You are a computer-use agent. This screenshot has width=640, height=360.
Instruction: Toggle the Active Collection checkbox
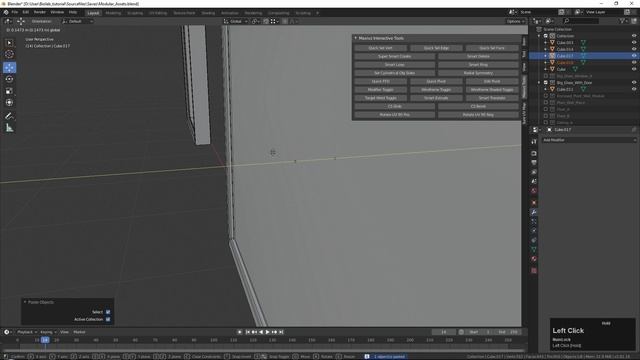[x=108, y=320]
